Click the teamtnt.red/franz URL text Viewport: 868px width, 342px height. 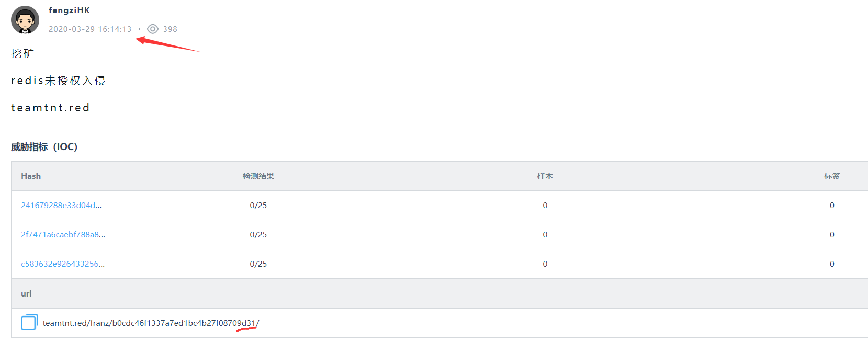(x=151, y=323)
